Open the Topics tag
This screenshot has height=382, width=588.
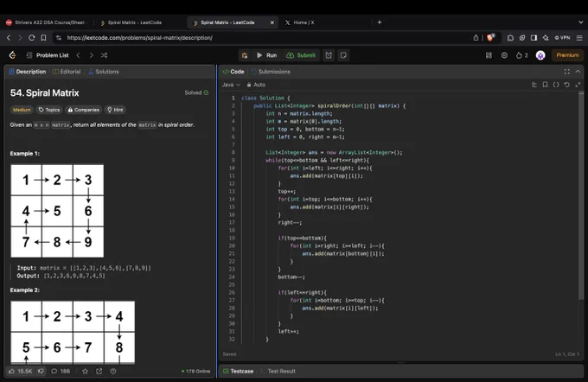click(x=49, y=110)
